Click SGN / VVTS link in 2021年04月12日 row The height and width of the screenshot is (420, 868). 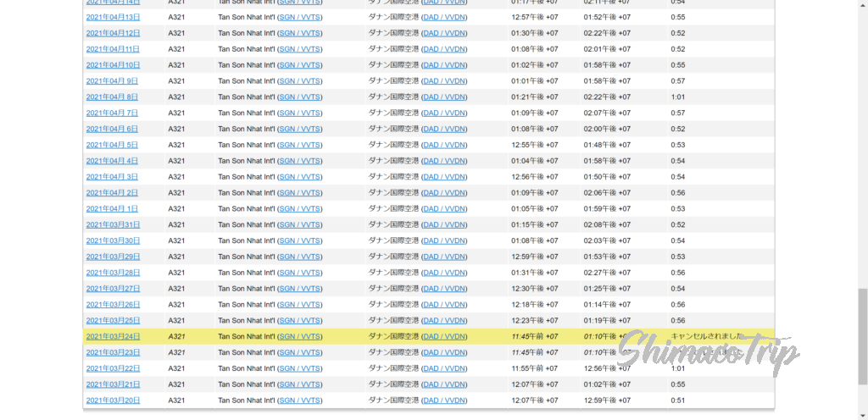click(x=300, y=33)
